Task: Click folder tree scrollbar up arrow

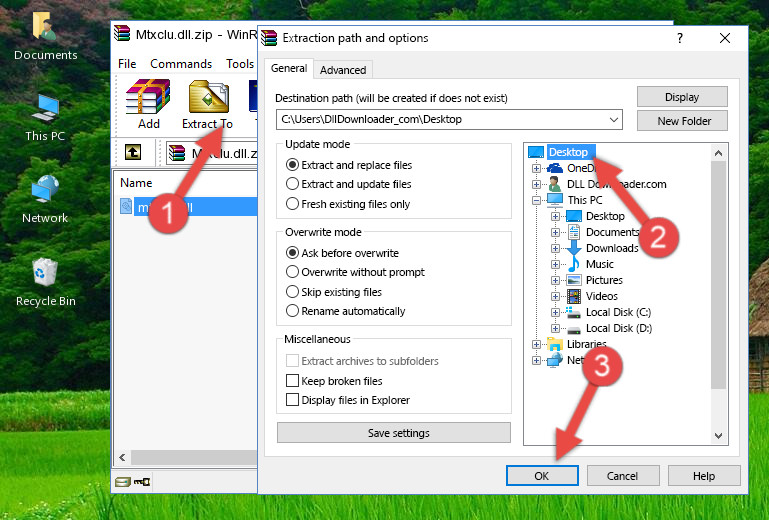Action: pyautogui.click(x=718, y=153)
